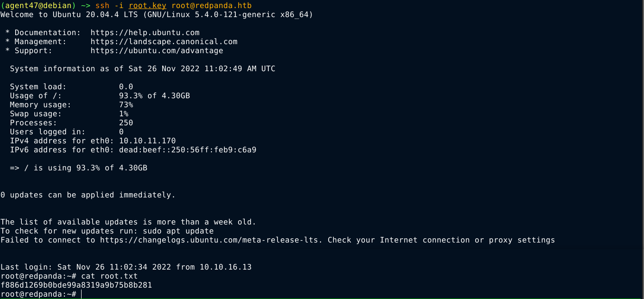
Task: Click the IPv6 address dead:beef::250:56ff:feb9:c6a9
Action: pyautogui.click(x=187, y=150)
